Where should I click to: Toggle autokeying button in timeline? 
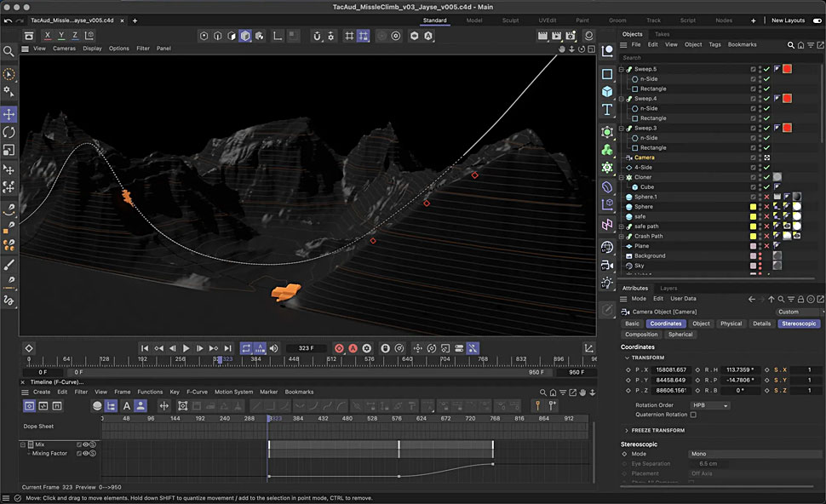(x=353, y=348)
